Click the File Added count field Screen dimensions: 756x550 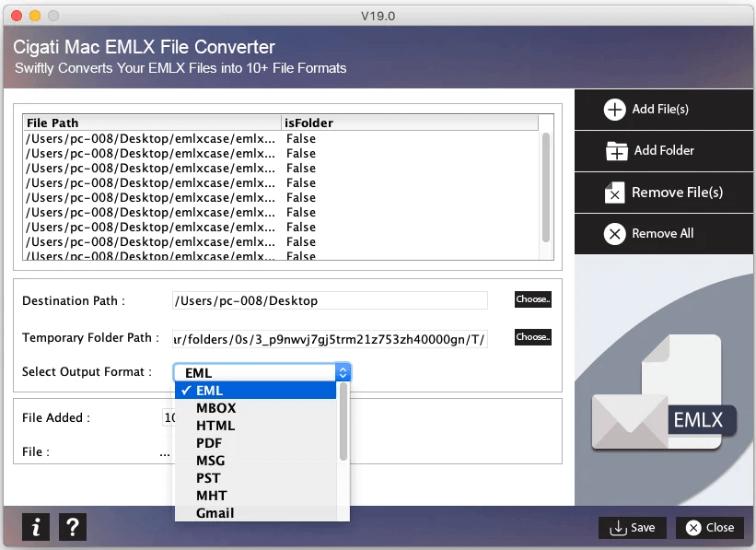click(x=169, y=418)
